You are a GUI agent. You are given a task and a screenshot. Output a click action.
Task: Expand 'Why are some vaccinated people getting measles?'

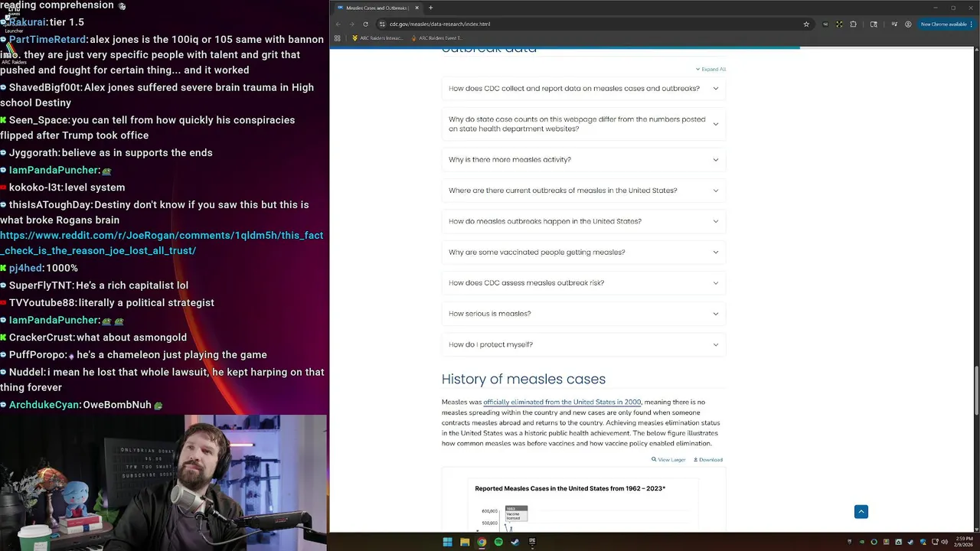click(x=583, y=252)
